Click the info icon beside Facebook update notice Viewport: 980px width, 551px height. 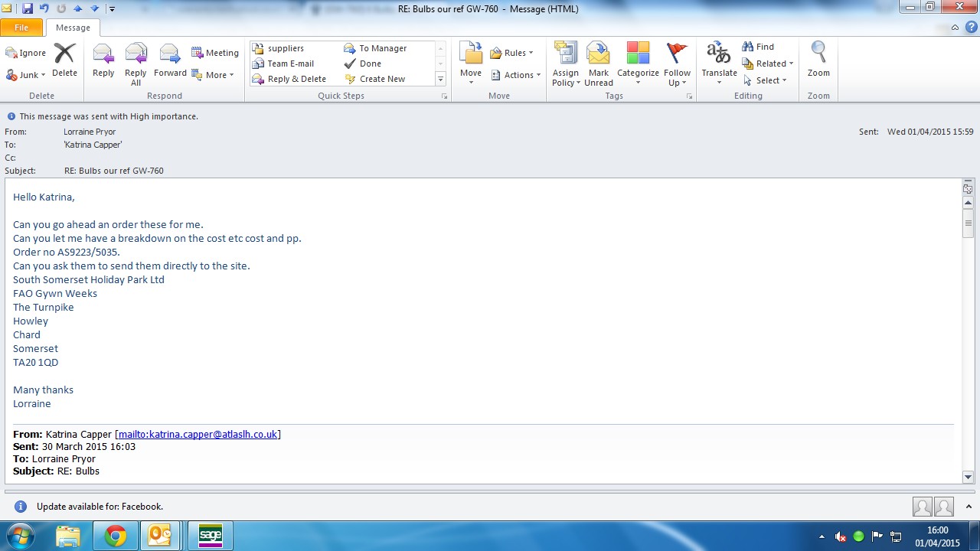(21, 507)
